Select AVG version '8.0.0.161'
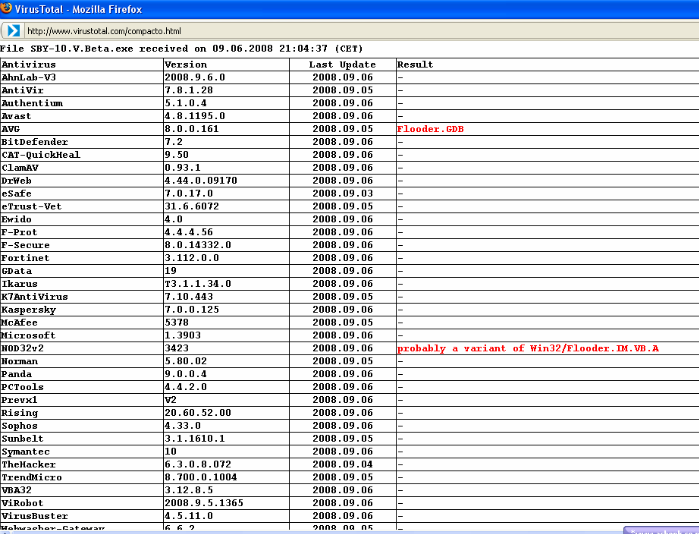The height and width of the screenshot is (534, 699). click(192, 129)
